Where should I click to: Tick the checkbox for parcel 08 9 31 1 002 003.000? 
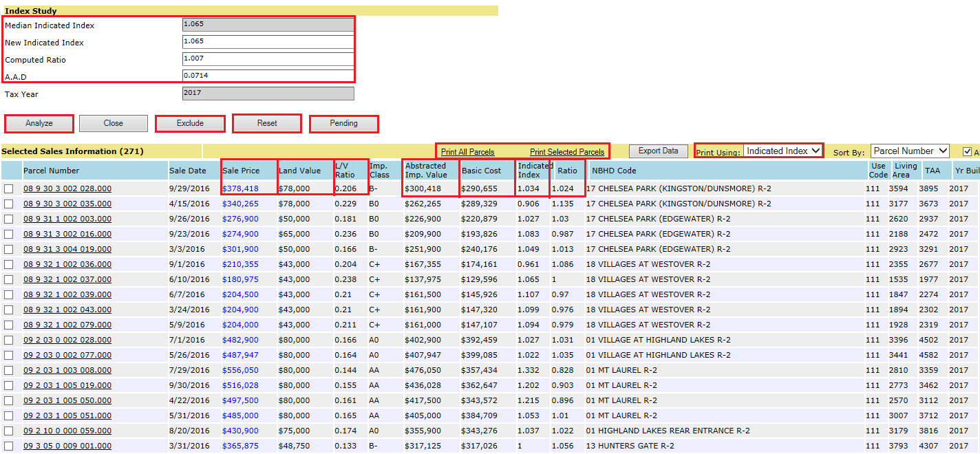tap(9, 219)
